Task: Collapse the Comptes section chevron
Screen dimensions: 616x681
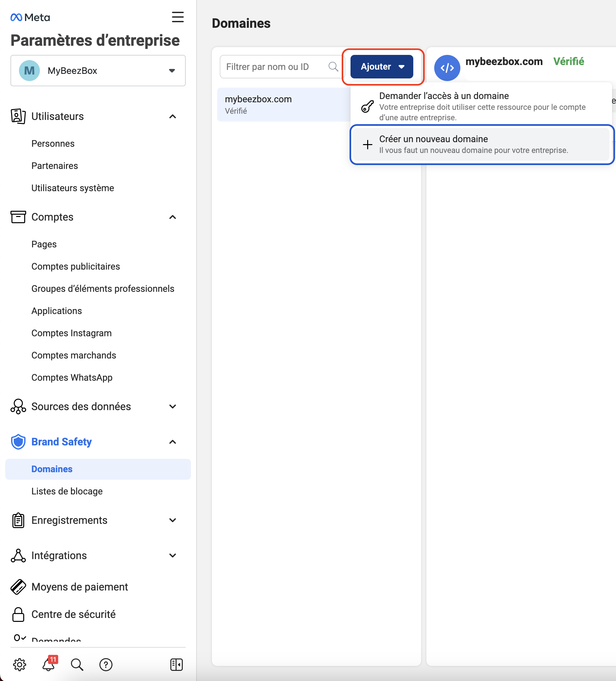Action: pos(173,217)
